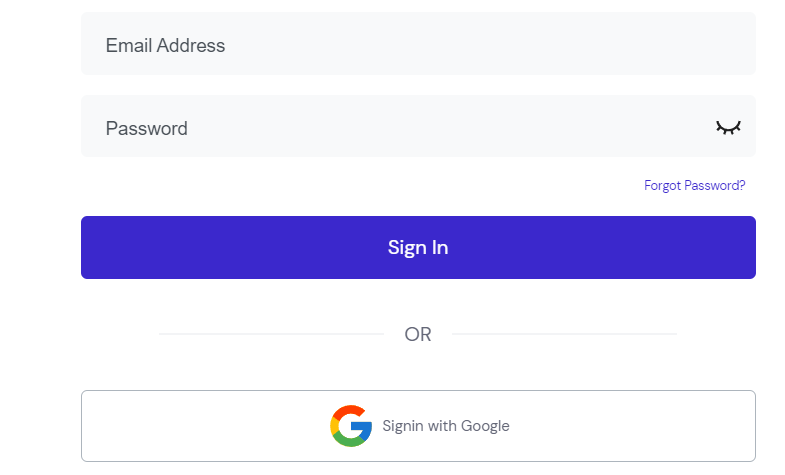Click the Password placeholder text
Screen dimensions: 785x475
point(147,129)
